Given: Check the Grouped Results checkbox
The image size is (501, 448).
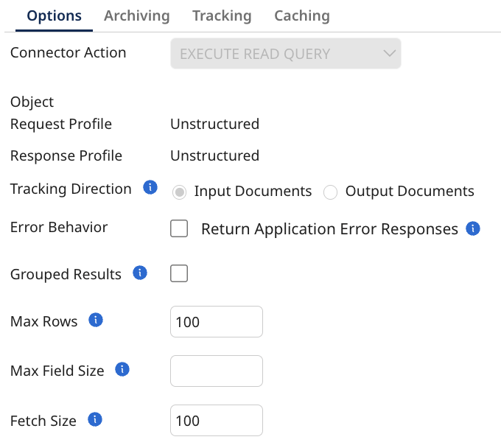Looking at the screenshot, I should 179,274.
